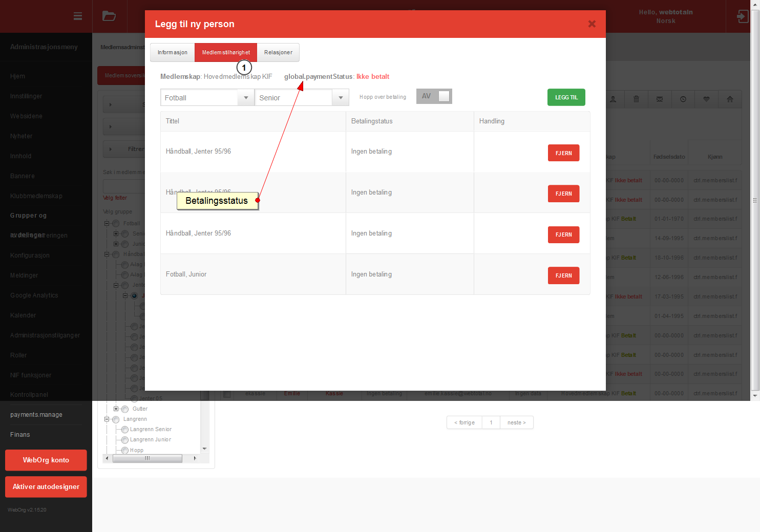Click the envelope icon in the member toolbar
The height and width of the screenshot is (532, 760).
point(660,99)
